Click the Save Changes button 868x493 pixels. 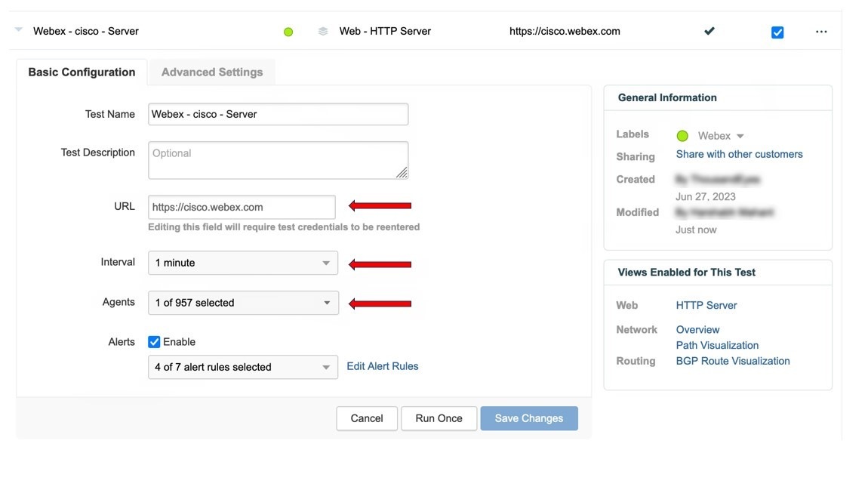click(529, 418)
